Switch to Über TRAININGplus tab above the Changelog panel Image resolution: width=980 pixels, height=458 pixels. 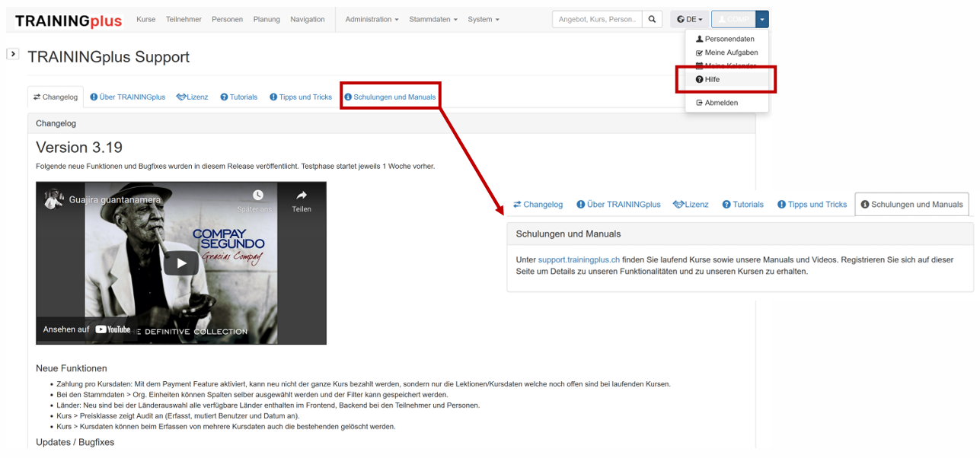[127, 97]
